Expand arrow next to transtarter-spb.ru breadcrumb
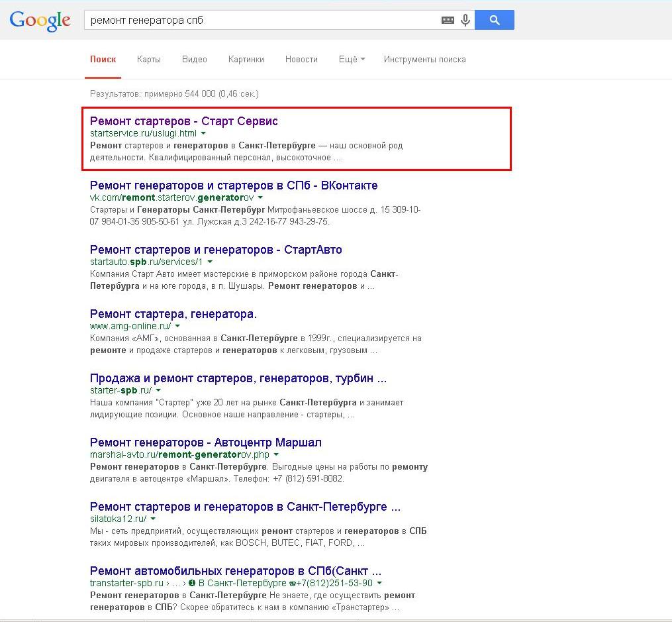Screen dimensions: 672x622 tap(379, 584)
